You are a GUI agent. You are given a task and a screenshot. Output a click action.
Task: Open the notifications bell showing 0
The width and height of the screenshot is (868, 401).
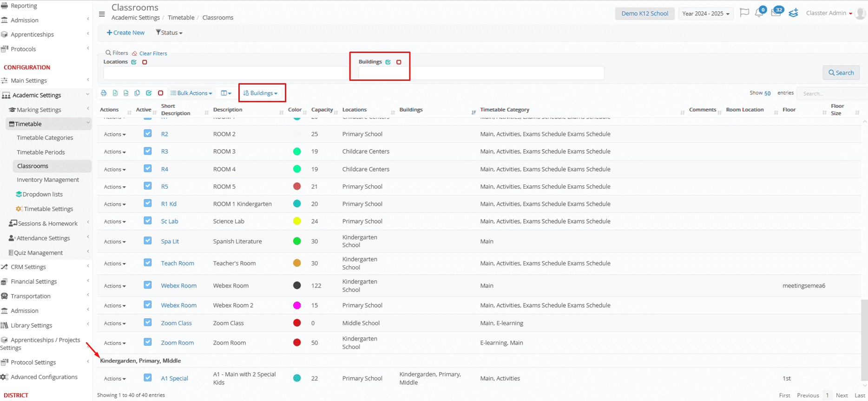[x=759, y=13]
